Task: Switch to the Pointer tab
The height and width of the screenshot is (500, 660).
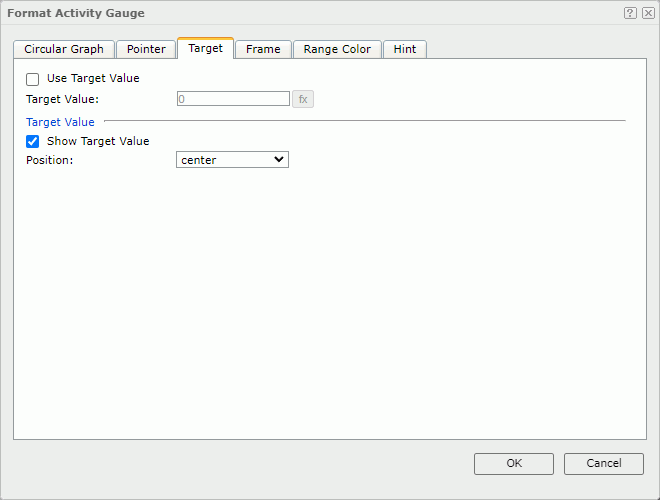Action: 146,49
